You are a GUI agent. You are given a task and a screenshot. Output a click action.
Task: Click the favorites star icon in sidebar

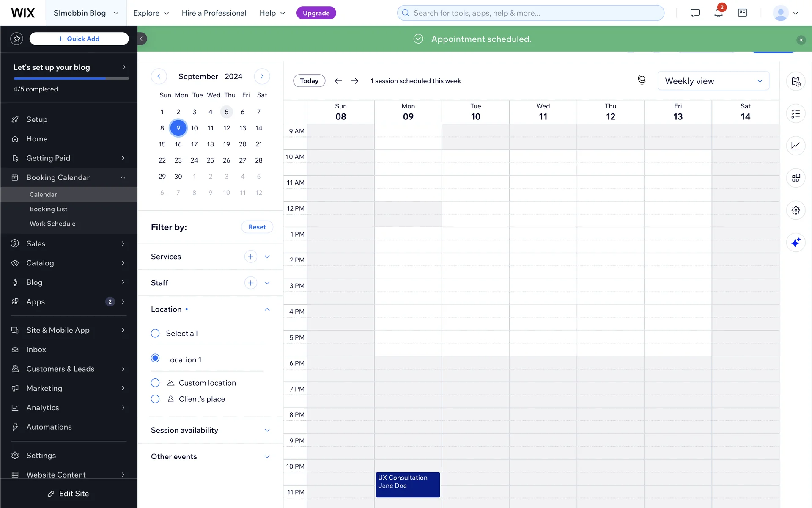(17, 39)
